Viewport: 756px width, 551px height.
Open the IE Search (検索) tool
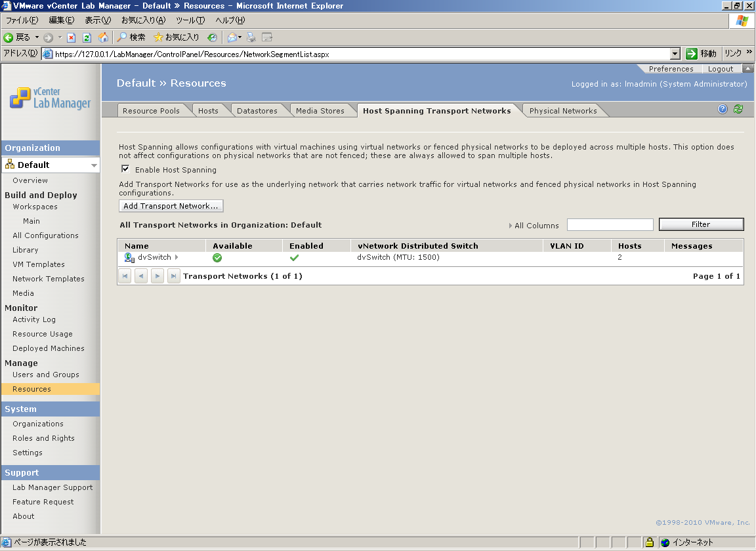[131, 37]
